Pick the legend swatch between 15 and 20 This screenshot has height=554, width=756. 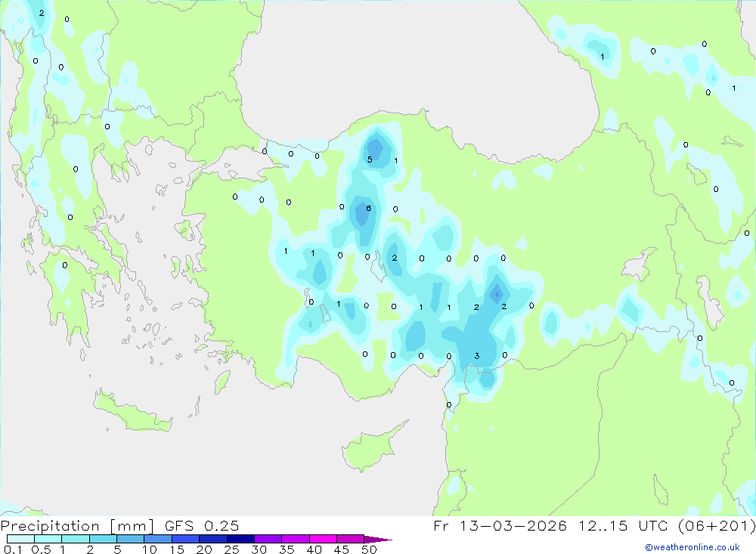coord(186,539)
